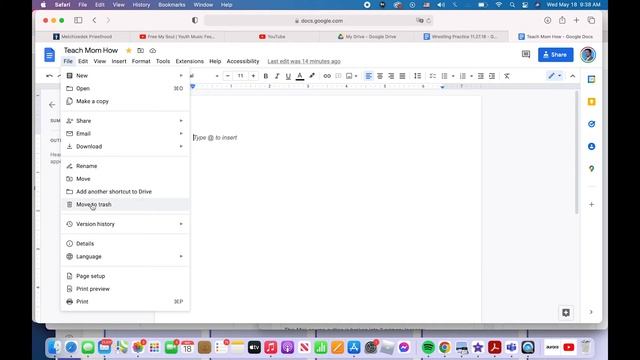This screenshot has height=360, width=640.
Task: Open the Contacts side panel icon
Action: [591, 146]
